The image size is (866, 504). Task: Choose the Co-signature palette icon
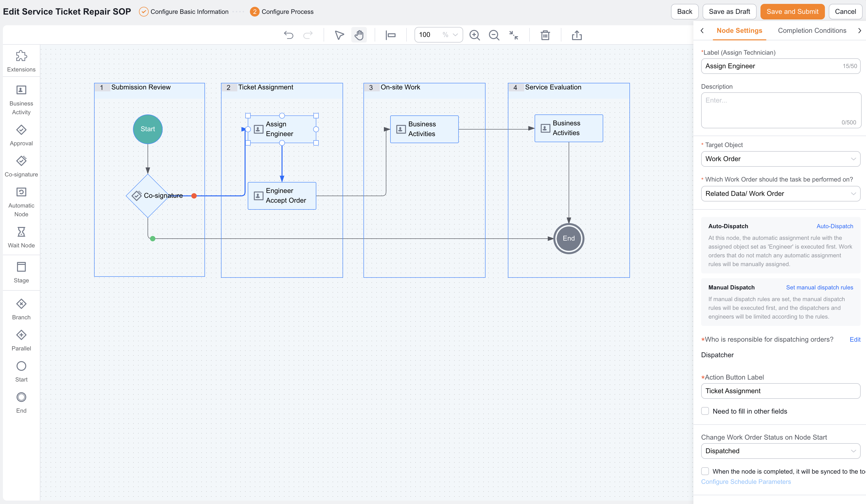pyautogui.click(x=21, y=161)
